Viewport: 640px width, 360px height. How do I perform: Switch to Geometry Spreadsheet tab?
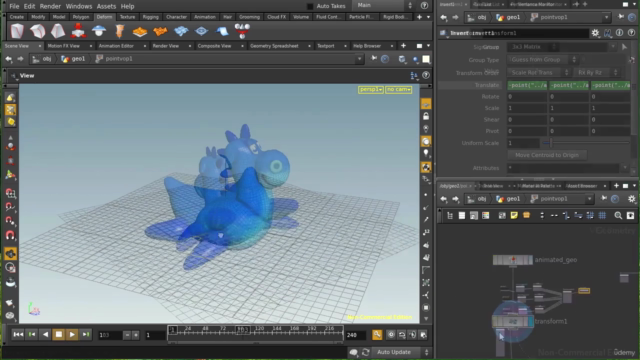pos(274,46)
